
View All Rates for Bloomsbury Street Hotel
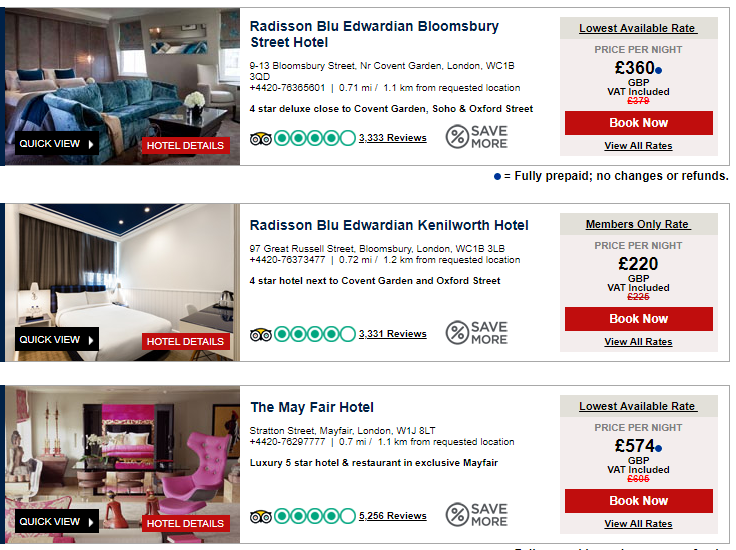tap(638, 146)
